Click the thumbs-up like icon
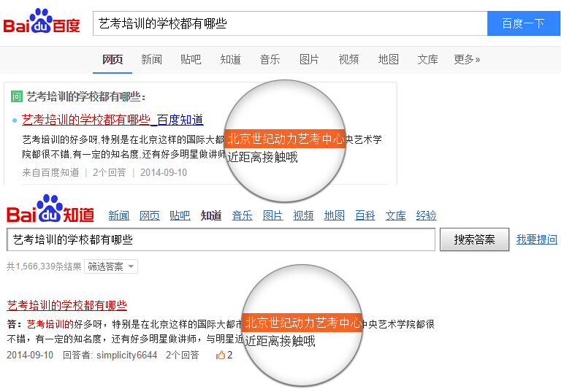This screenshot has height=392, width=561. tap(221, 356)
